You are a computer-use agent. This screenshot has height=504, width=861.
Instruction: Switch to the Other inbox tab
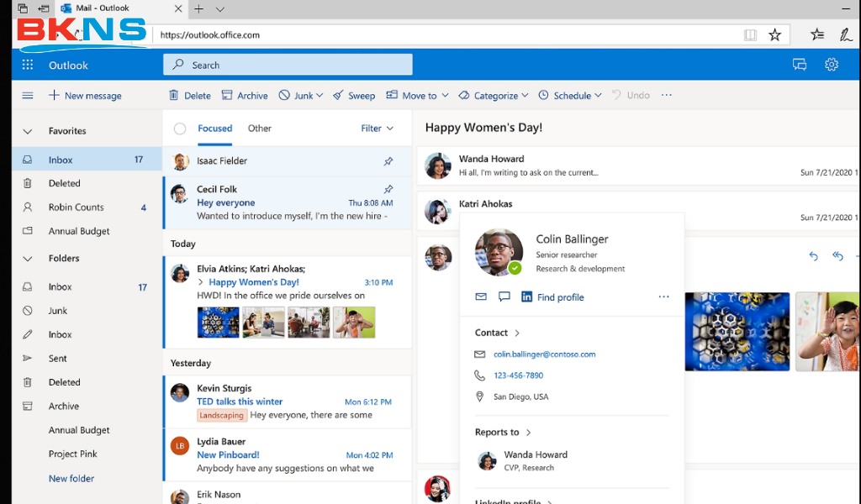tap(259, 128)
